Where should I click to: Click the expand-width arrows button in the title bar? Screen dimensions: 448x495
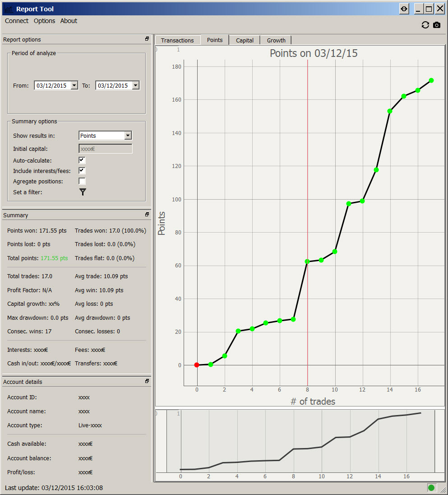404,9
